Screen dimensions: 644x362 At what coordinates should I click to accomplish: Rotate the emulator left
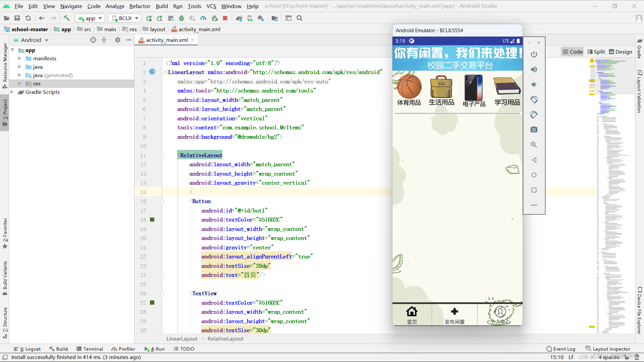534,100
